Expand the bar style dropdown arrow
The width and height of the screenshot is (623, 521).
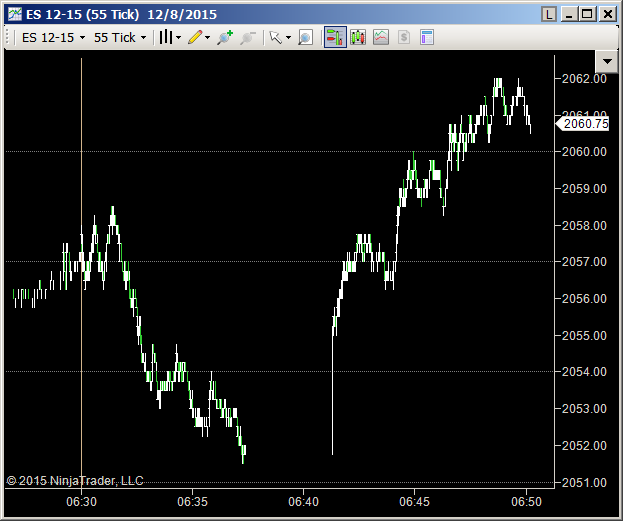coord(178,38)
